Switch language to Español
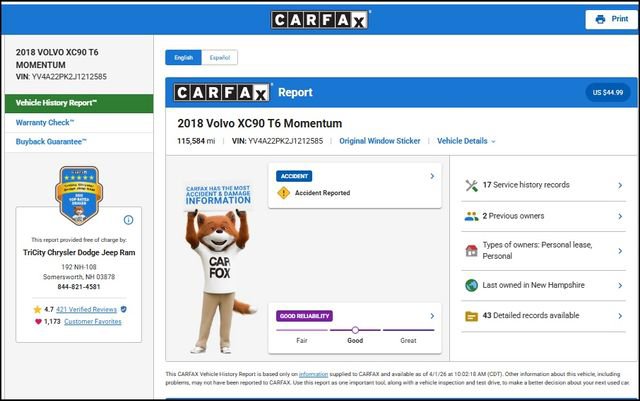This screenshot has height=401, width=640. pyautogui.click(x=217, y=58)
